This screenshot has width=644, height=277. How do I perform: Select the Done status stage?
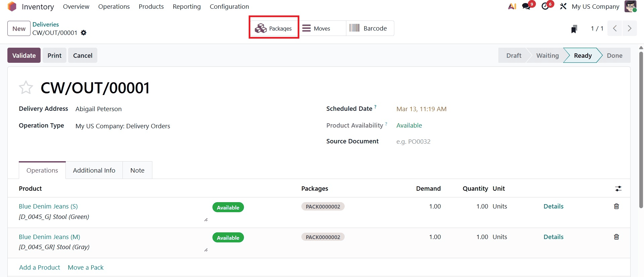(614, 55)
